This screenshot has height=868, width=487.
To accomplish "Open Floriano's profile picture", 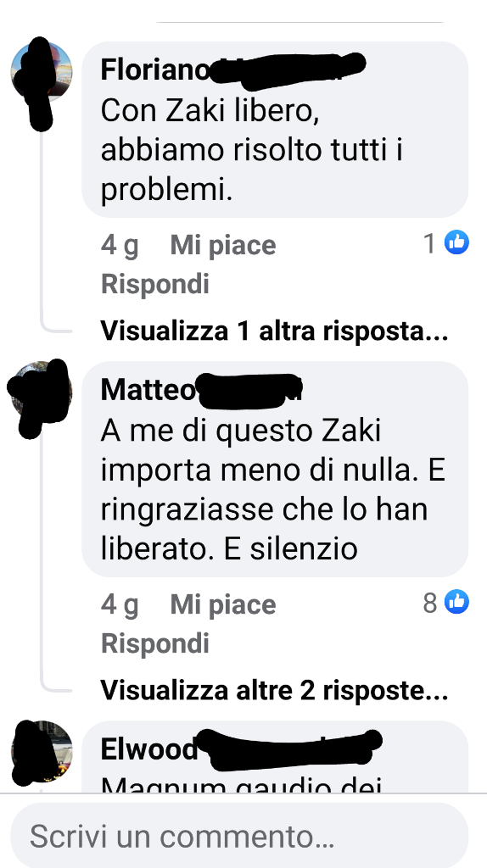I will click(42, 71).
